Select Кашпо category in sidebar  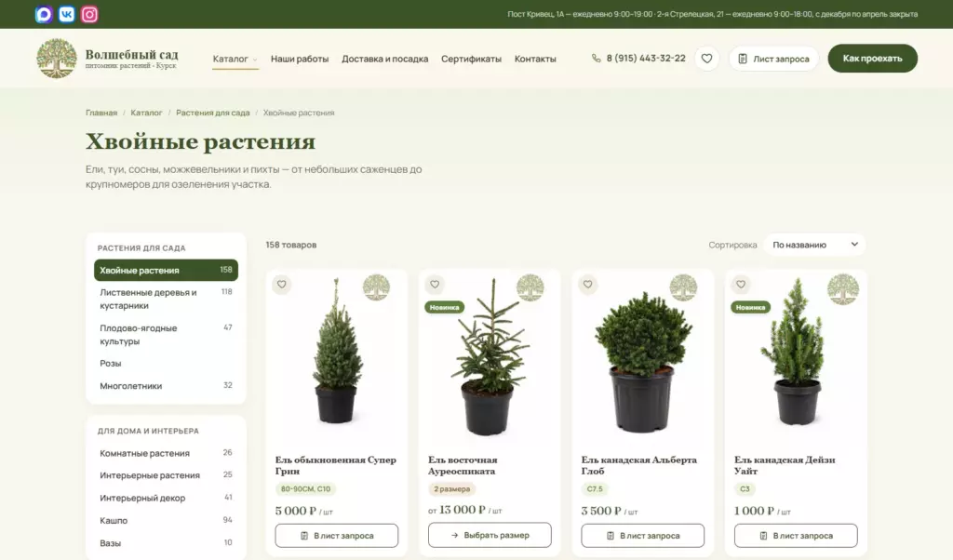pos(166,521)
